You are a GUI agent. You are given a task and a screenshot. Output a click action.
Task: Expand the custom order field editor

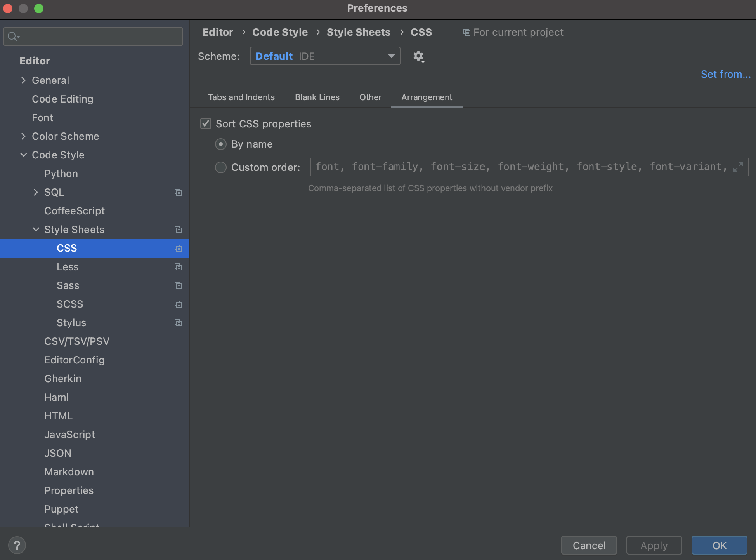738,167
